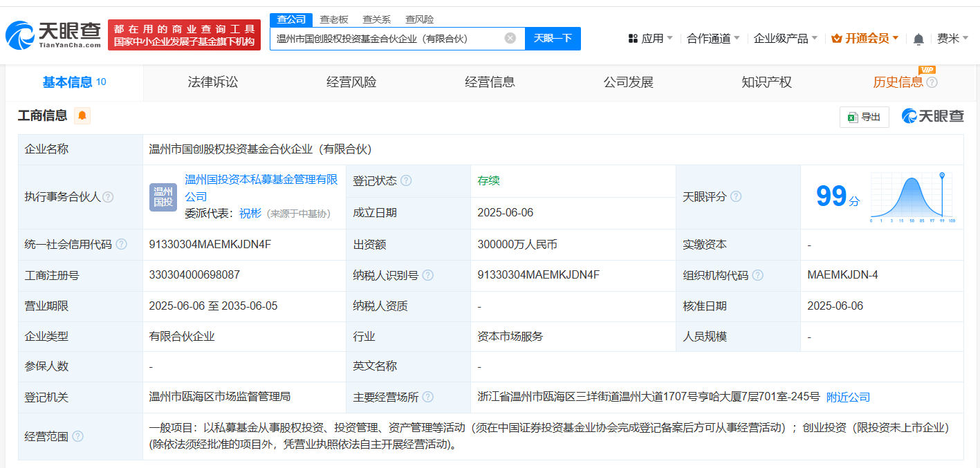The width and height of the screenshot is (980, 468).
Task: Open the 附近公司 nearby companies link
Action: coord(848,397)
